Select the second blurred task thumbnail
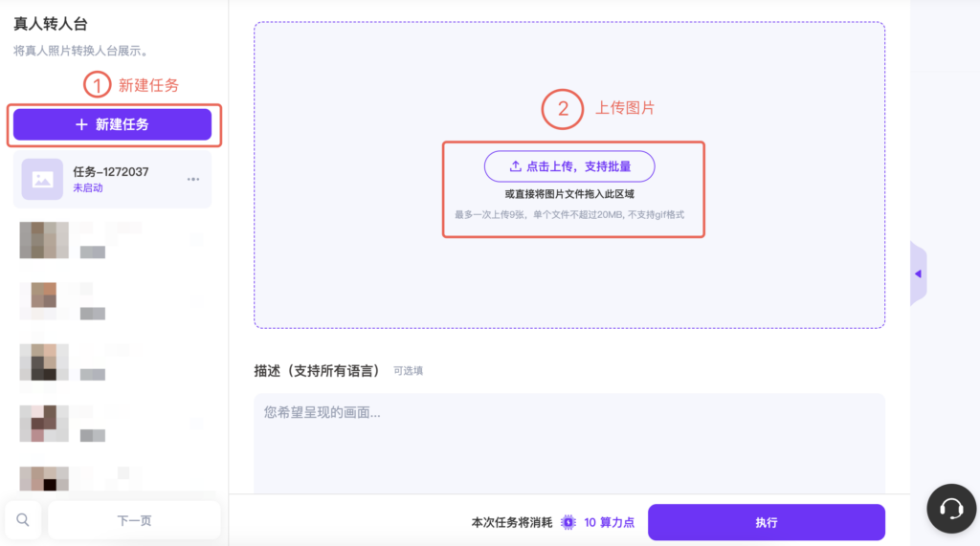Screen dimensions: 980x546 pyautogui.click(x=44, y=299)
